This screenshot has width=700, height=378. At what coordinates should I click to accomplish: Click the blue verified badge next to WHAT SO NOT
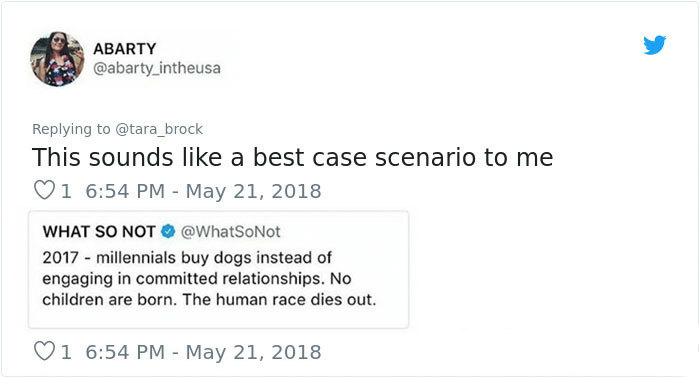pos(168,231)
